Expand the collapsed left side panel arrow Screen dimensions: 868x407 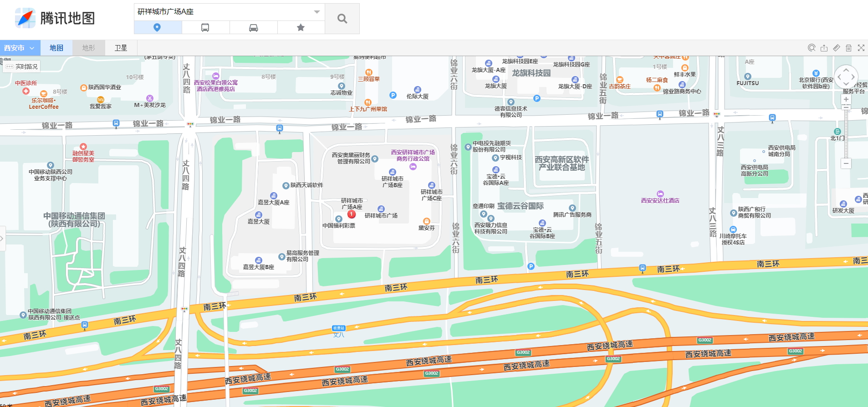[x=2, y=238]
